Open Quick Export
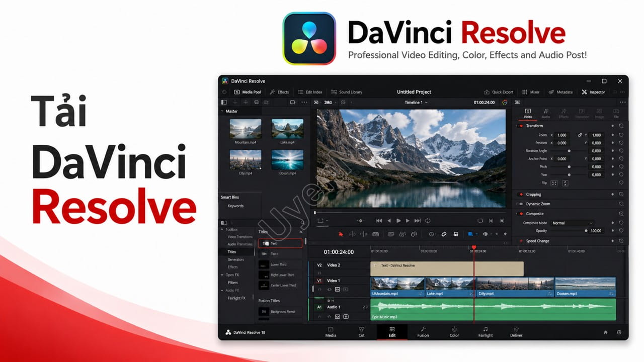 (499, 92)
